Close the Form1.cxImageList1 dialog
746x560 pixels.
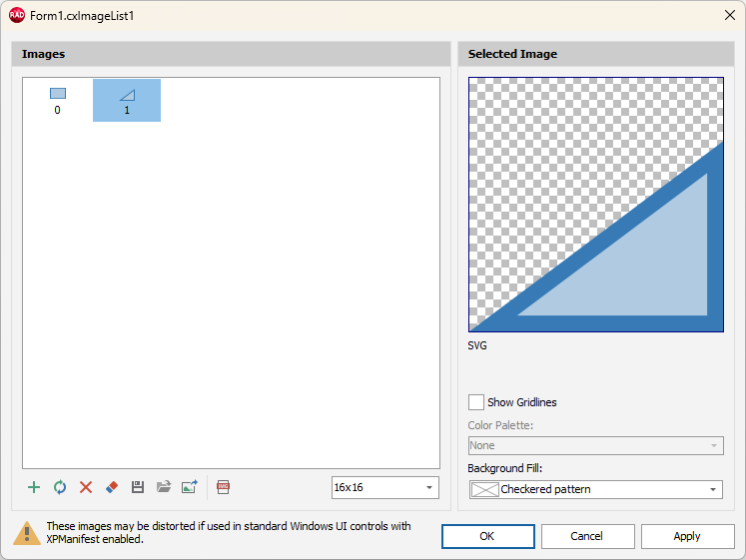tap(730, 15)
